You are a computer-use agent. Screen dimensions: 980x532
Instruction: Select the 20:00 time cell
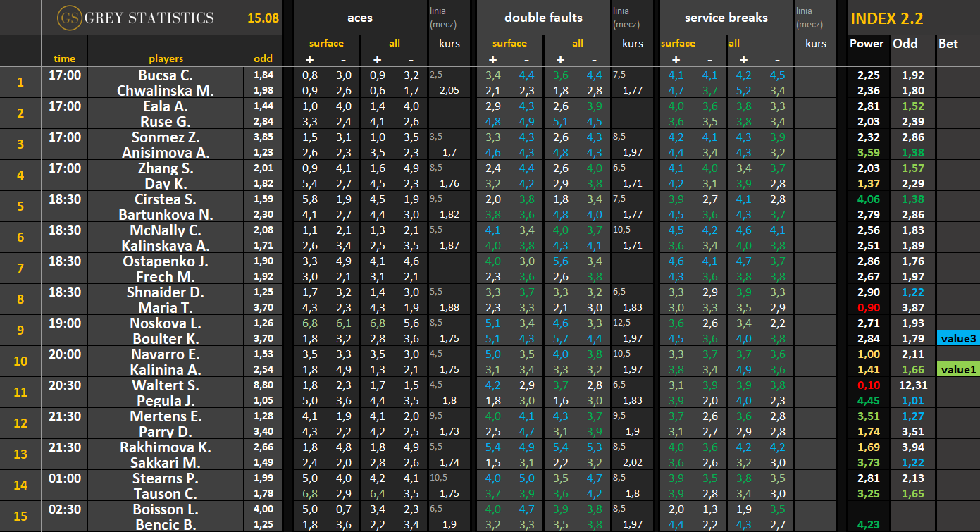pos(64,354)
